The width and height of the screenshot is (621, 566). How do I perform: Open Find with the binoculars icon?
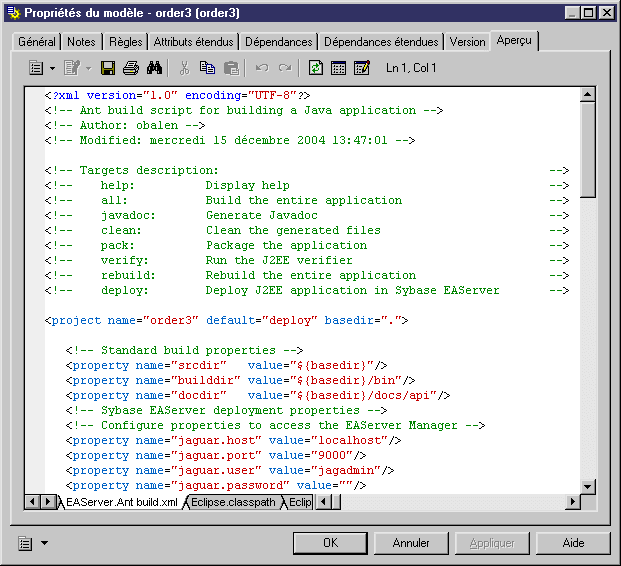pyautogui.click(x=155, y=68)
